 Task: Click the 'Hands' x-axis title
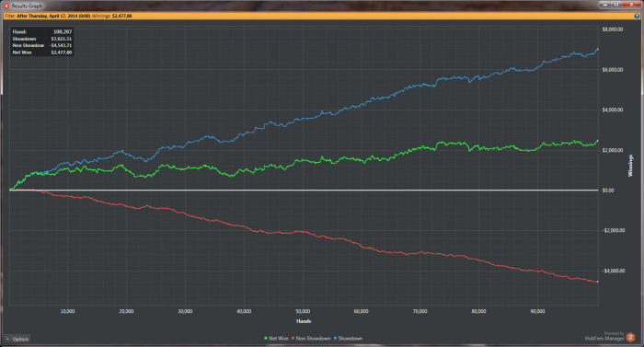coord(304,321)
